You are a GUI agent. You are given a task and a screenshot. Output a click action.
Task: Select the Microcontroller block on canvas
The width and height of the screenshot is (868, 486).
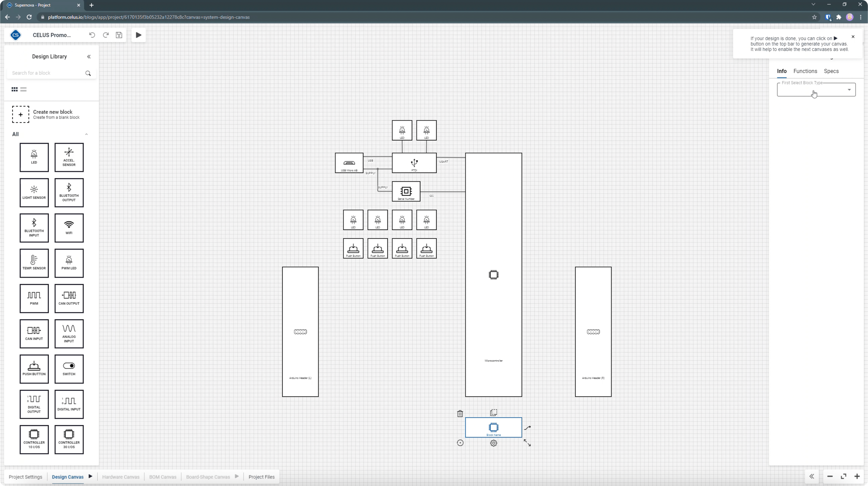[x=494, y=275]
